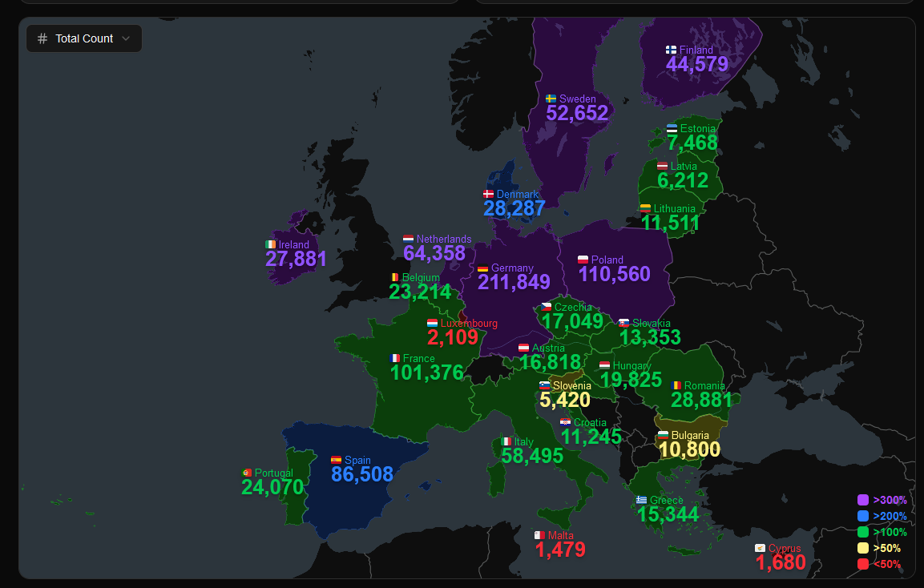Click the green >100% legend swatch

[863, 532]
